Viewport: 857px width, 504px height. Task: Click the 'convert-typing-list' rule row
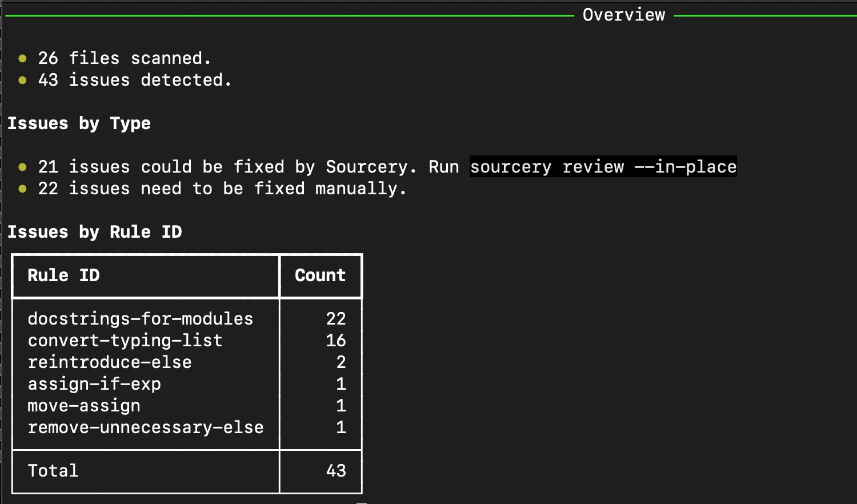[125, 341]
